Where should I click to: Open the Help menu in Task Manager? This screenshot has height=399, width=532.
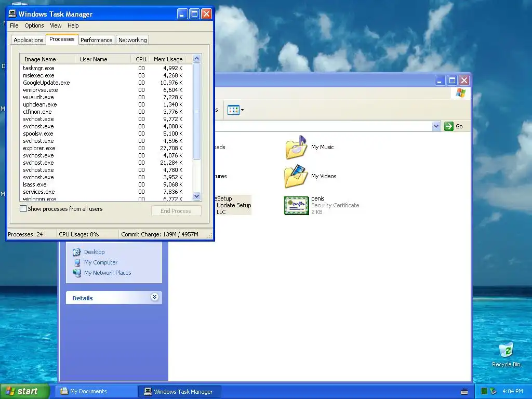tap(73, 25)
